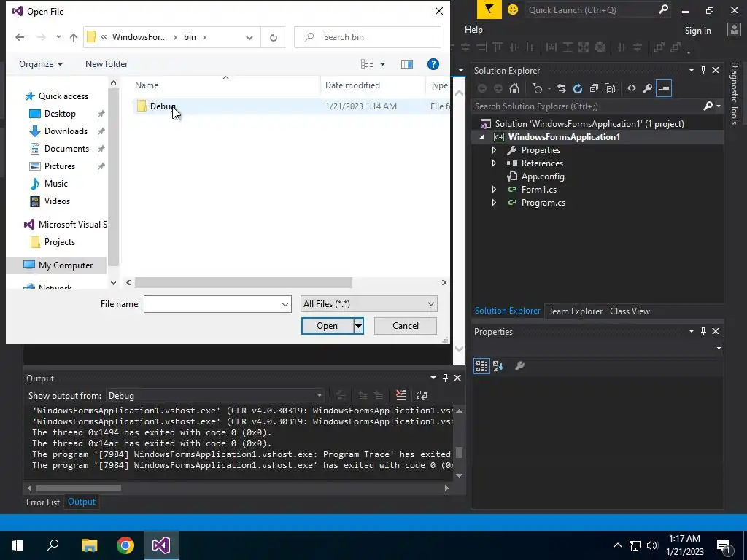
Task: Expand the Form1.cs node
Action: (494, 190)
